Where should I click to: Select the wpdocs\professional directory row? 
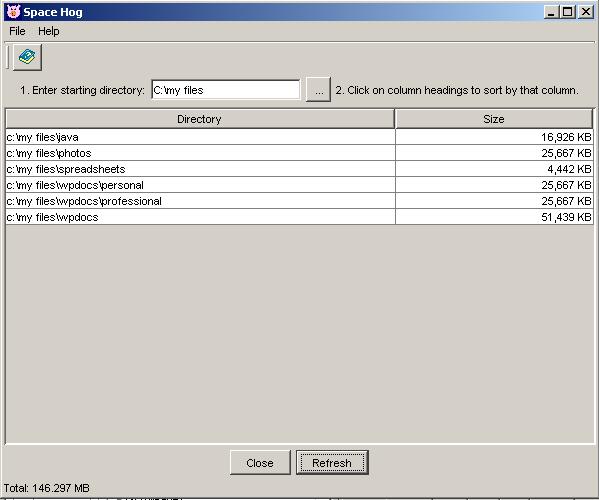(299, 201)
